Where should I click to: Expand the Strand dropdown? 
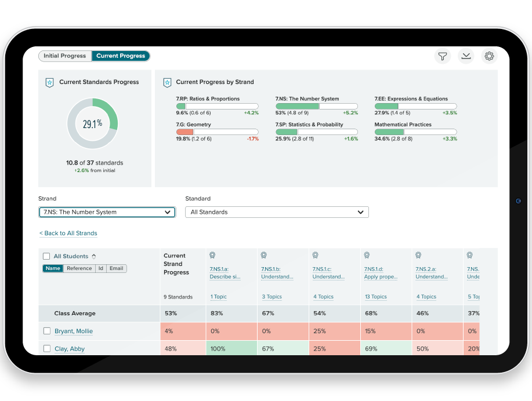(x=107, y=212)
